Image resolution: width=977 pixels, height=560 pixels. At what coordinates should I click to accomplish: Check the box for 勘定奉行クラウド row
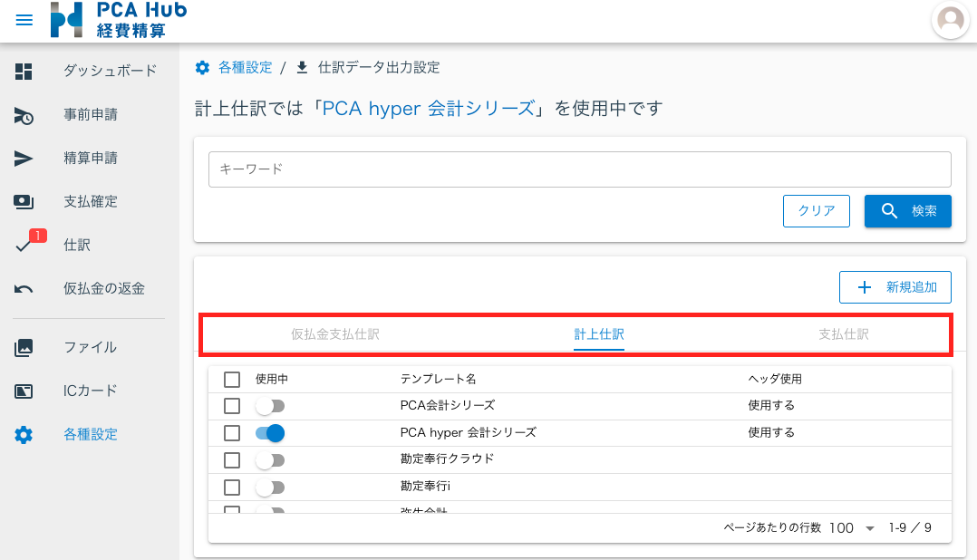tap(232, 460)
